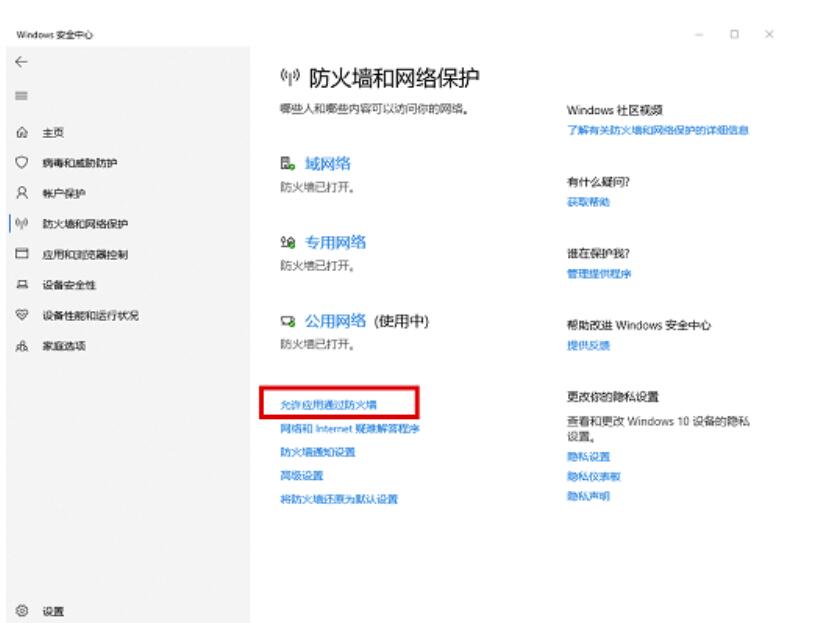Screen dimensions: 840x623
Task: Minimize the Windows 安全中心 window
Action: [x=699, y=34]
